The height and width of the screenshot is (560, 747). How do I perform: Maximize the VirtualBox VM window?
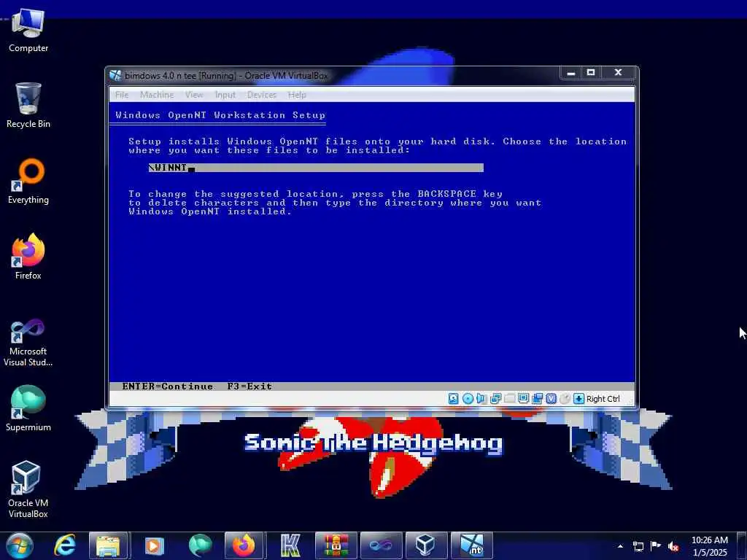tap(591, 72)
